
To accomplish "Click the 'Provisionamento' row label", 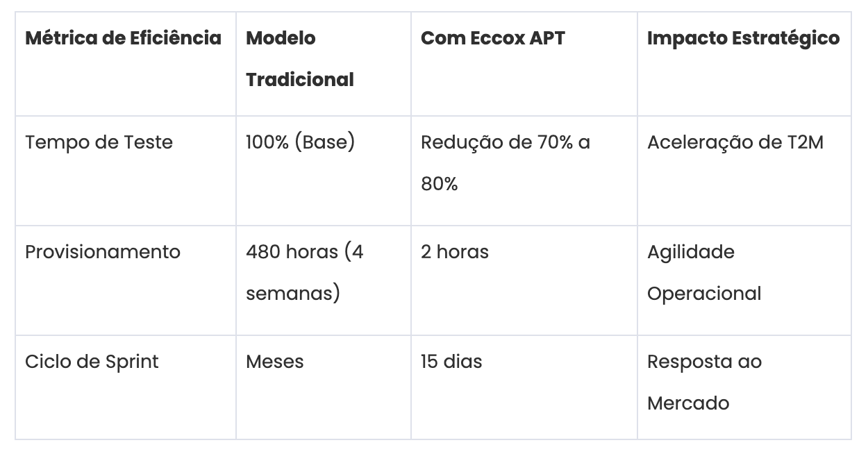I will pos(103,252).
